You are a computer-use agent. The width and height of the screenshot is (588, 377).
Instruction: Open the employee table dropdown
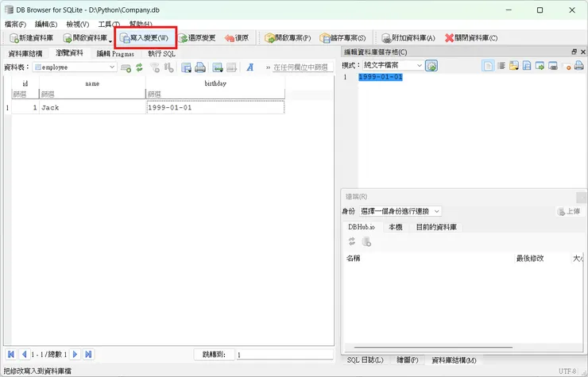tap(75, 67)
